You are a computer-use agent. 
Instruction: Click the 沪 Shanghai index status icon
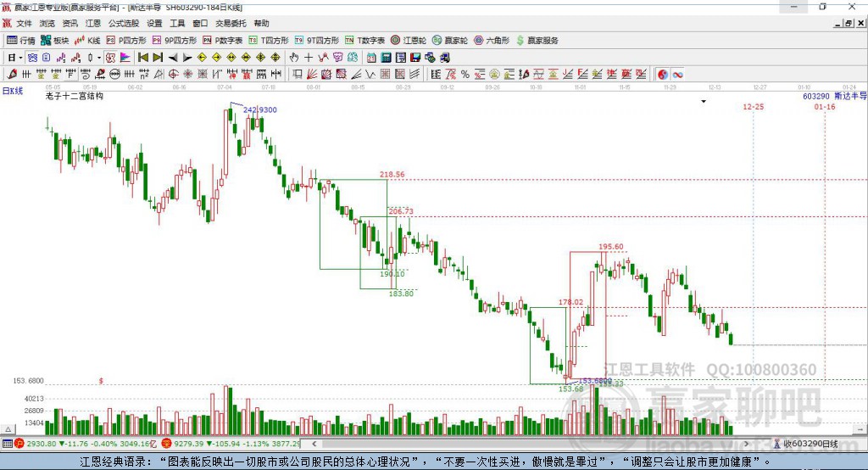click(19, 444)
